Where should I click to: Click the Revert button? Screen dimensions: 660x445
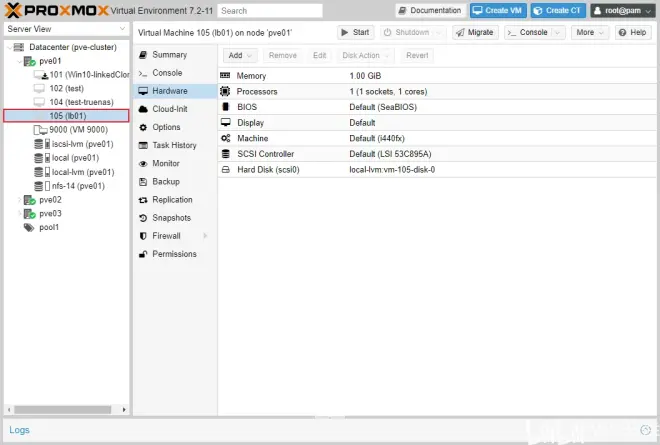pyautogui.click(x=417, y=55)
